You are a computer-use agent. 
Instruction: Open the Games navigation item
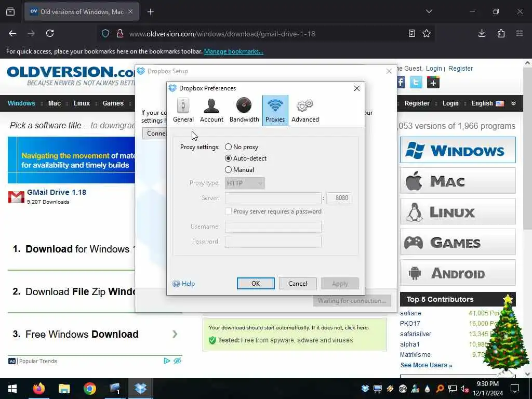(113, 103)
